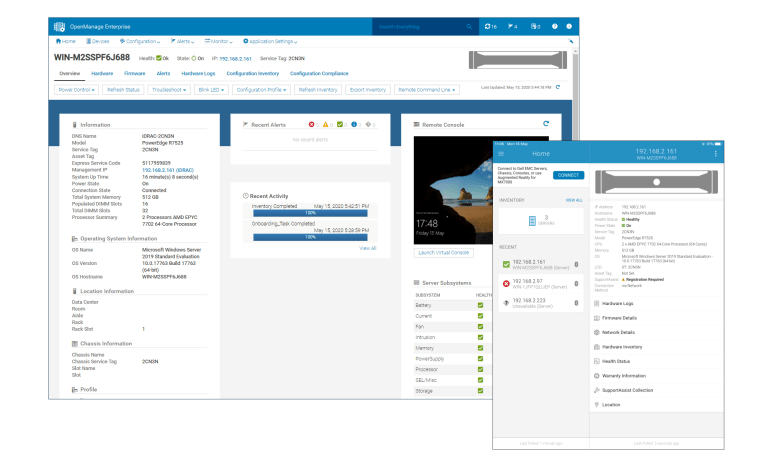Viewport: 765px width, 465px height.
Task: Open the Monitor menu dropdown
Action: pyautogui.click(x=219, y=41)
